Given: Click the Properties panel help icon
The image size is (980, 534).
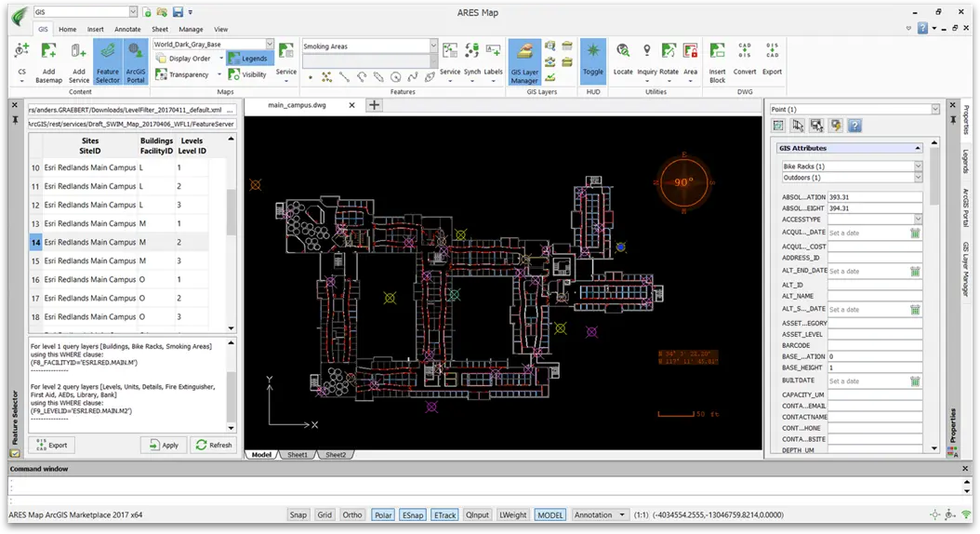Looking at the screenshot, I should coord(854,126).
